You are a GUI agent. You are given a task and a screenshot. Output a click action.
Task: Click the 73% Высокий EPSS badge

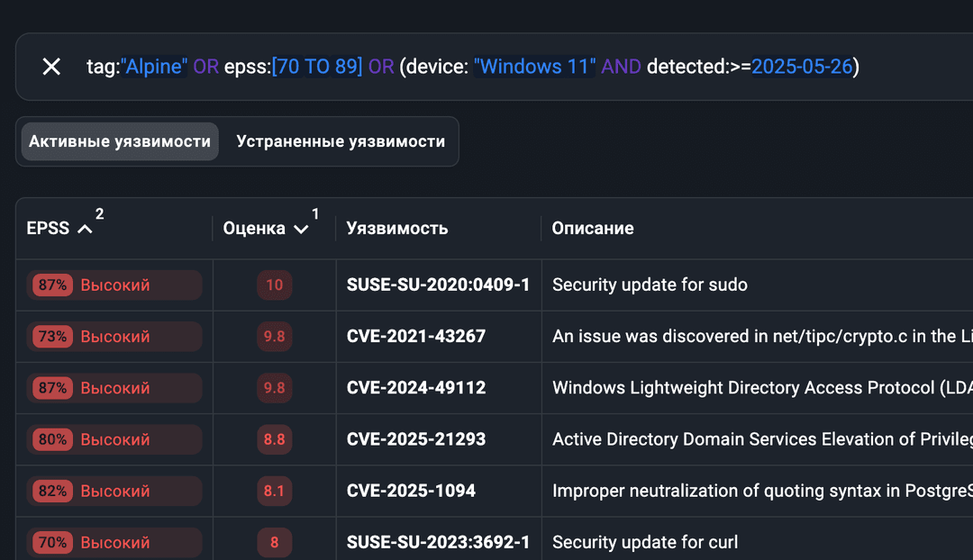pyautogui.click(x=114, y=337)
